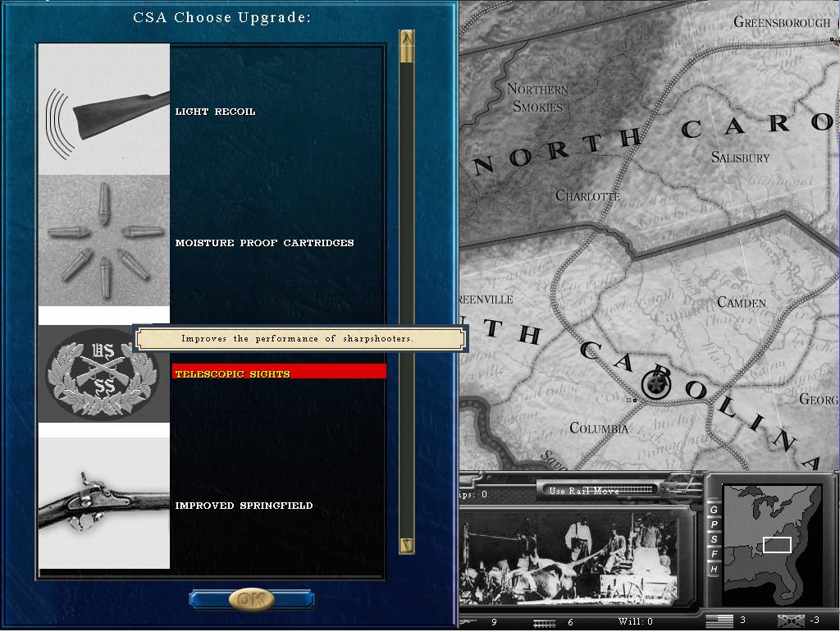
Task: Click the scrollbar up arrow
Action: [x=407, y=39]
